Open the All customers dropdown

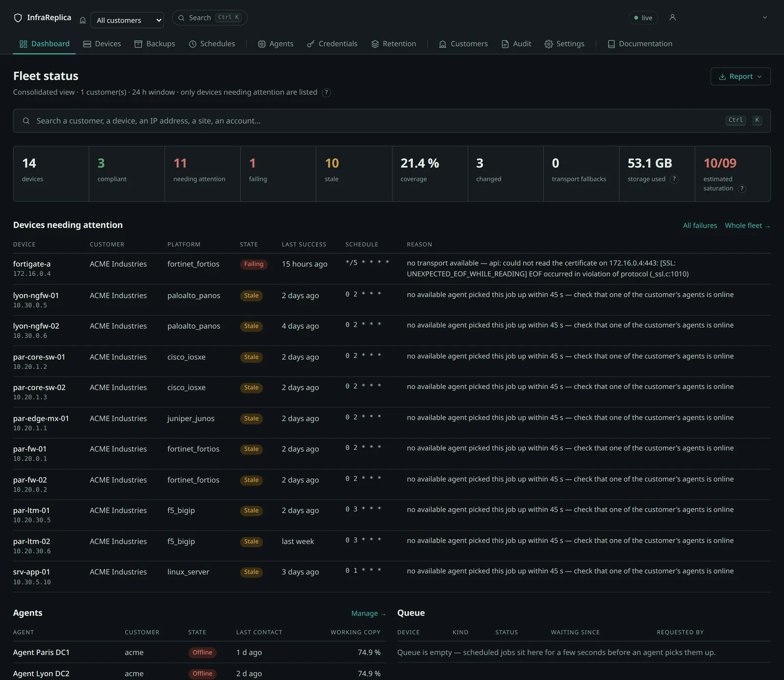[x=127, y=20]
